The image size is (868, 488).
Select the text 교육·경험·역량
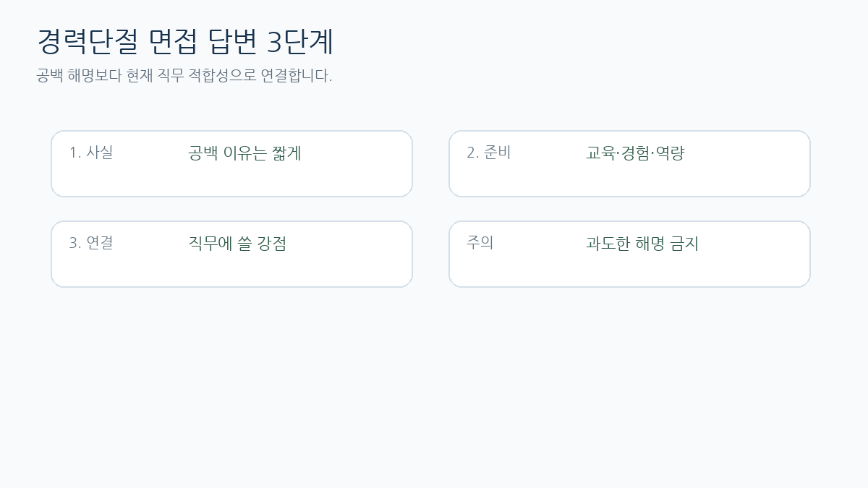[635, 153]
